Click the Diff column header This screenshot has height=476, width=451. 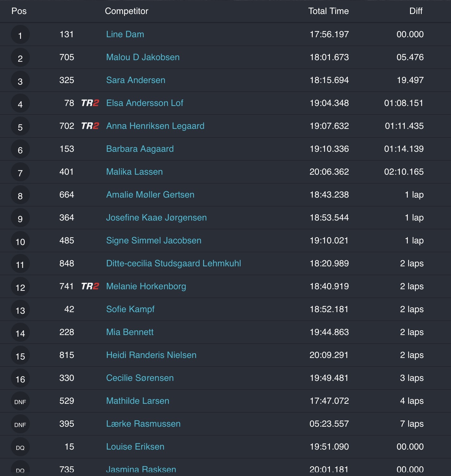pos(416,11)
